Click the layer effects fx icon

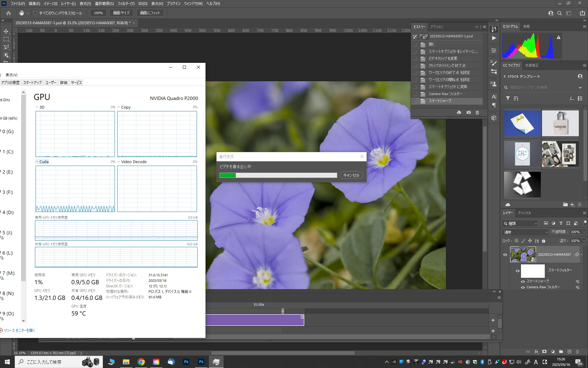click(536, 352)
